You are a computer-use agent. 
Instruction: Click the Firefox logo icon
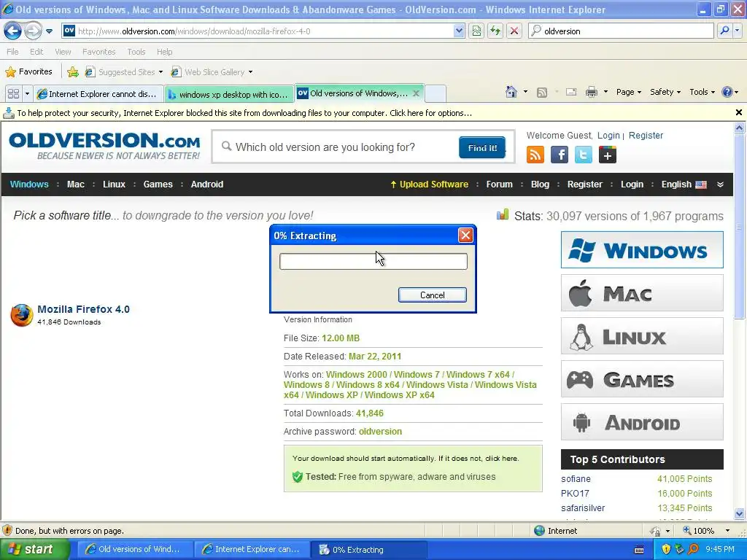click(x=21, y=315)
